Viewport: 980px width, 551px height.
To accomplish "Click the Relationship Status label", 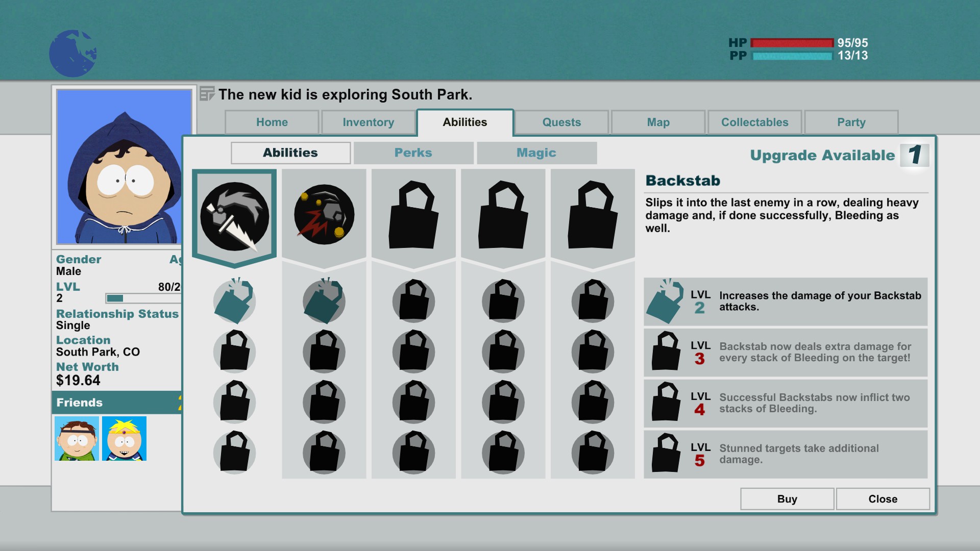I will (x=117, y=314).
